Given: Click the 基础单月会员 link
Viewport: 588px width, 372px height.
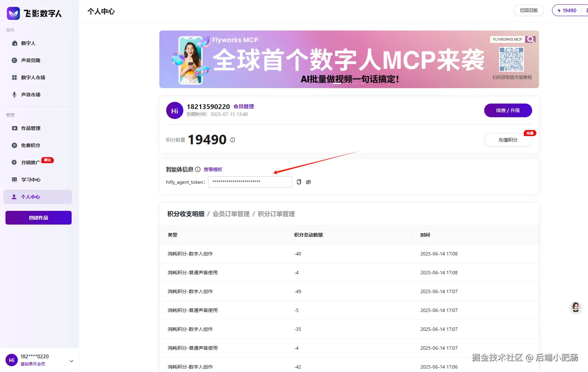Looking at the screenshot, I should [33, 364].
